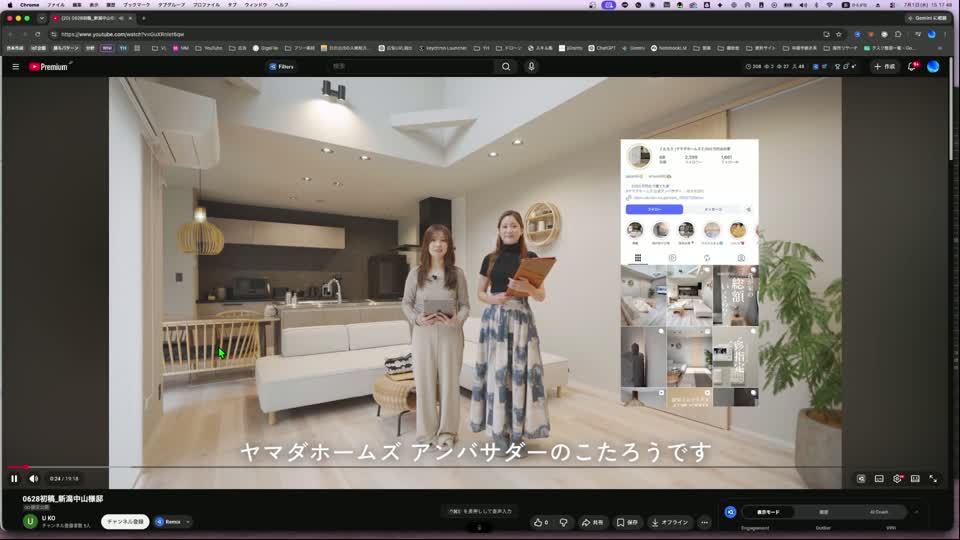Switch to theater mode
Image resolution: width=960 pixels, height=540 pixels.
915,479
